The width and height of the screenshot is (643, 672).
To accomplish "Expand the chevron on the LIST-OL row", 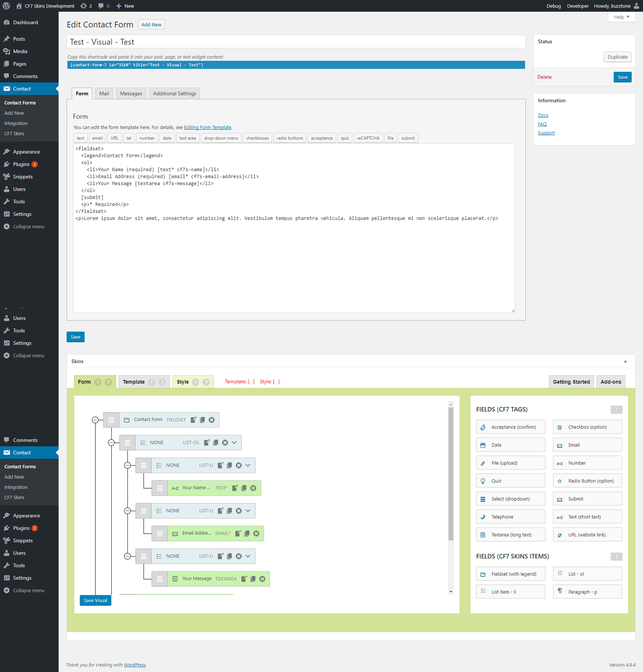I will coord(234,443).
